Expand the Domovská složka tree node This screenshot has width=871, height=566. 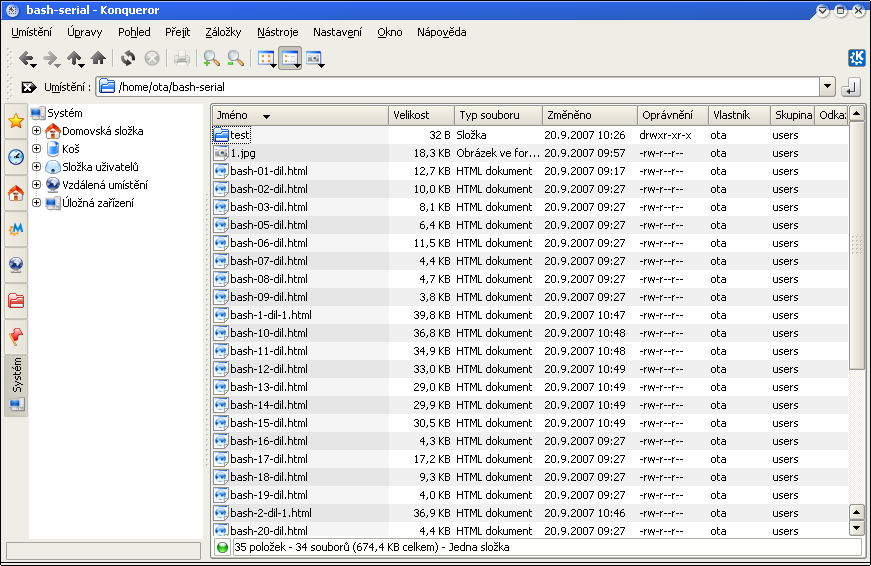pos(37,131)
